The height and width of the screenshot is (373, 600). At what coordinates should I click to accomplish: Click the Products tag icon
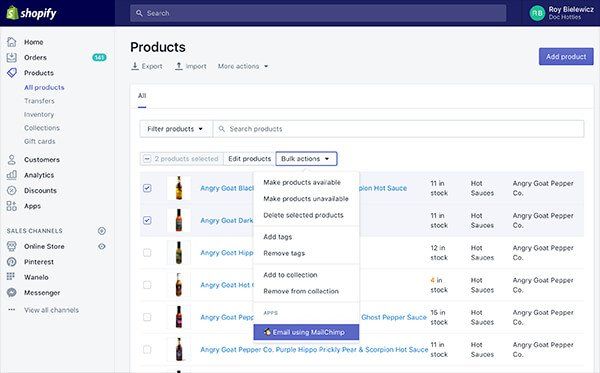tap(12, 73)
